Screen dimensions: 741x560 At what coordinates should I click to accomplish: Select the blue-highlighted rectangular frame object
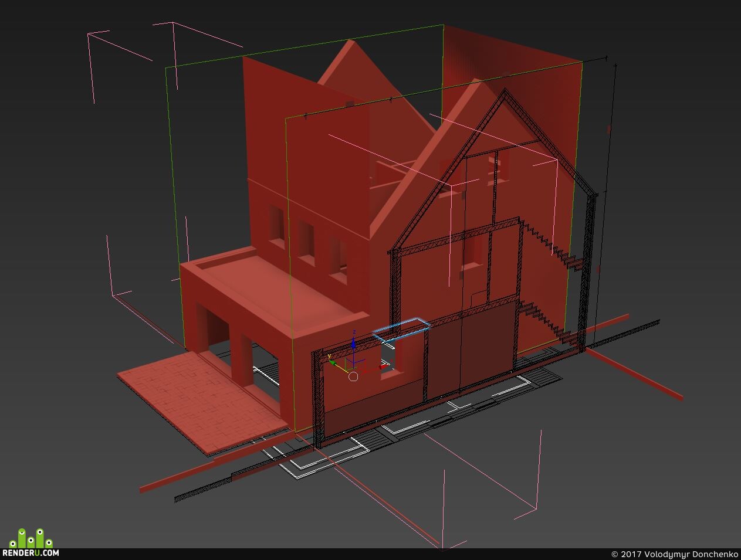pyautogui.click(x=401, y=329)
